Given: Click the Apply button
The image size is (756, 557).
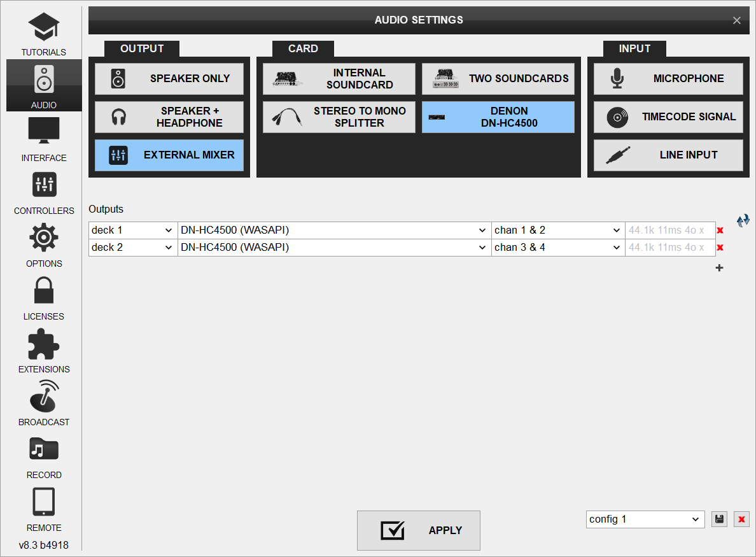Looking at the screenshot, I should (419, 530).
